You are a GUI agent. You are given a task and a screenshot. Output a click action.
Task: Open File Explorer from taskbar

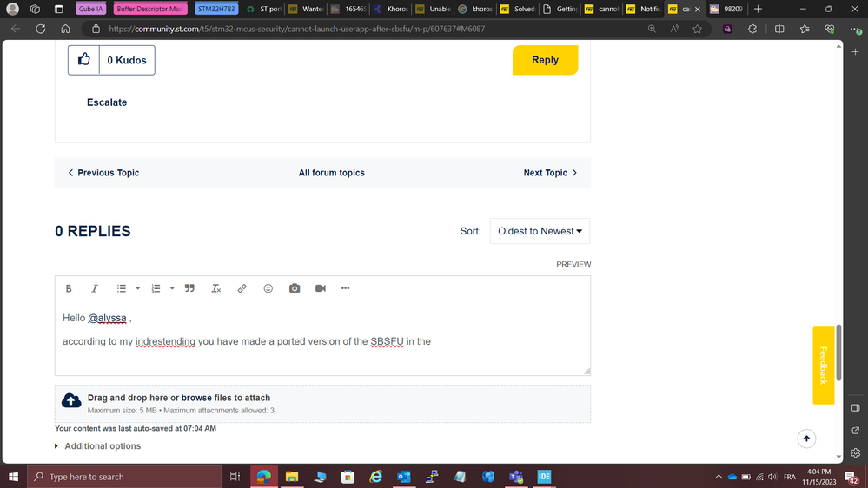(x=292, y=477)
